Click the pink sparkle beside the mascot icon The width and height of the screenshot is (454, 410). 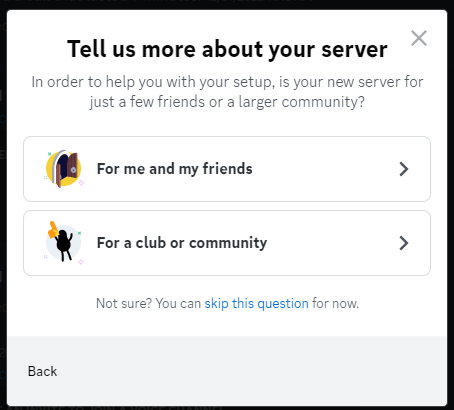(81, 262)
